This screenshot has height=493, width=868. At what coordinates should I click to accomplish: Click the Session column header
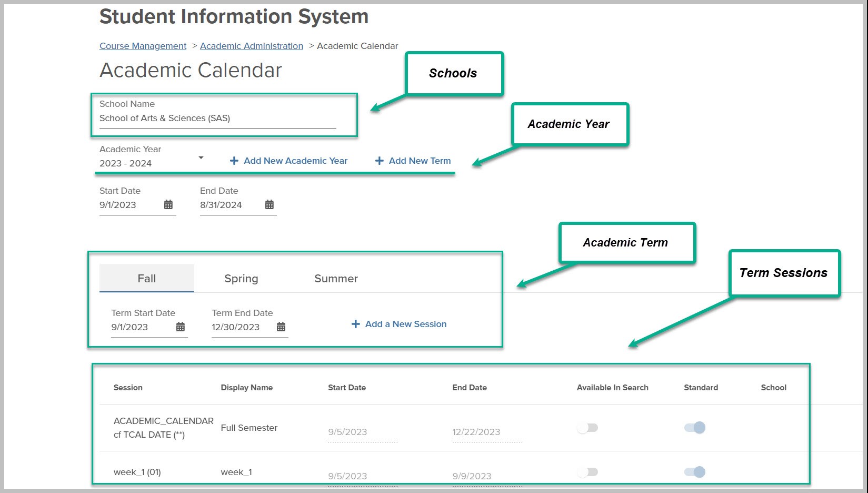pyautogui.click(x=128, y=388)
